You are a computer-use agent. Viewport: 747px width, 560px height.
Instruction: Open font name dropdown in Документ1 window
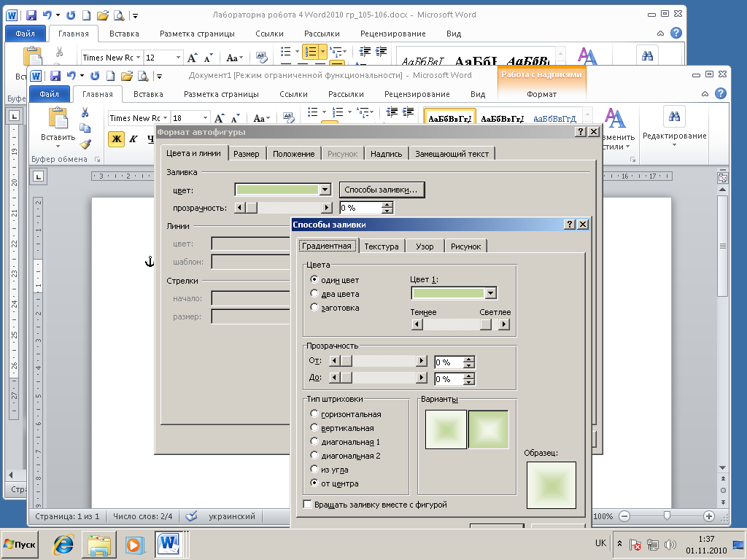166,117
